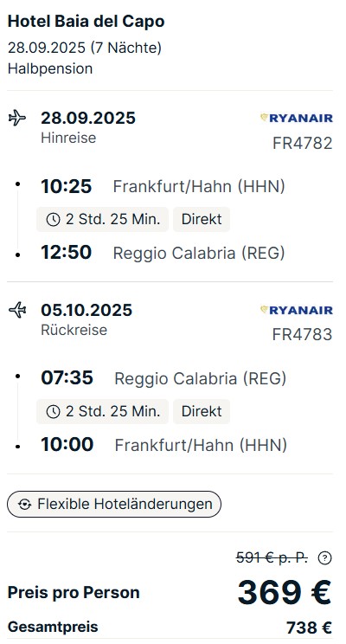Open the price info question mark icon

pyautogui.click(x=324, y=557)
